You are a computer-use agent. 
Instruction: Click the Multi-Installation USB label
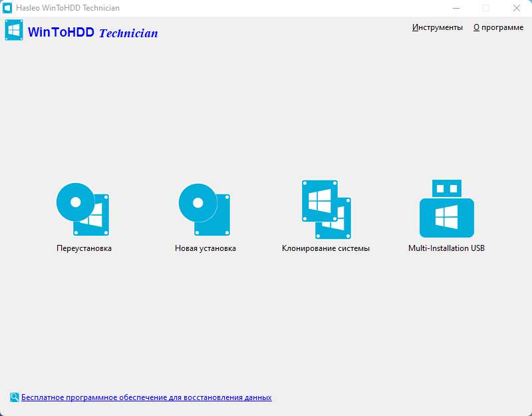click(x=446, y=248)
